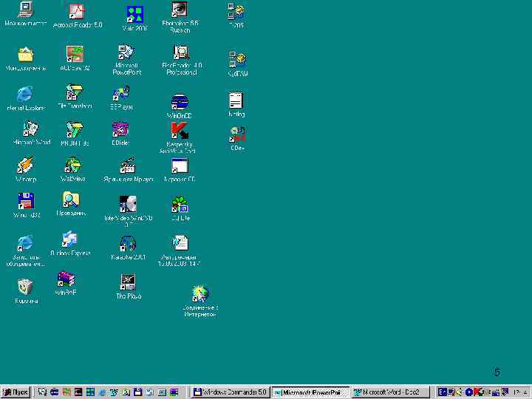
Task: Switch to Windows Commander 5.0 taskbar button
Action: coord(230,392)
